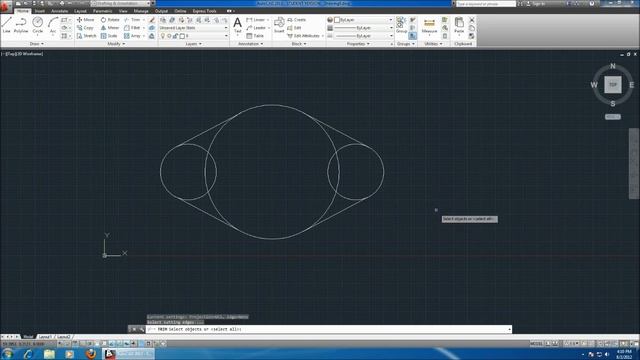Open Firefox from the taskbar

91,354
